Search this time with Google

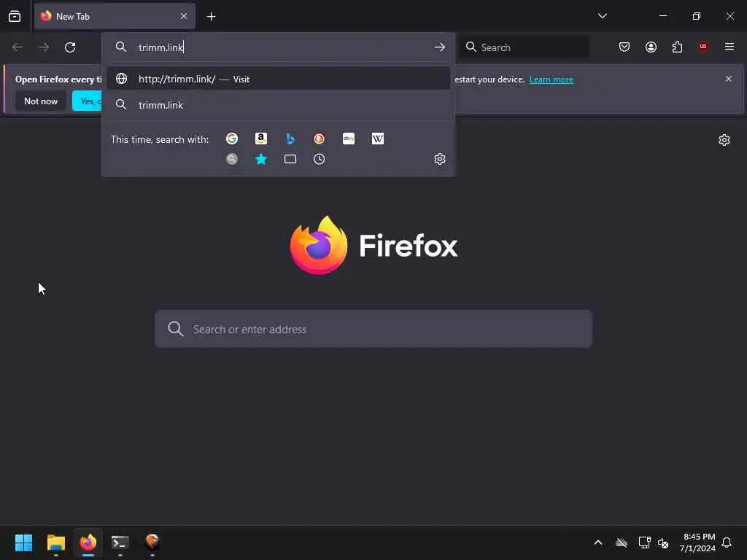click(x=232, y=139)
